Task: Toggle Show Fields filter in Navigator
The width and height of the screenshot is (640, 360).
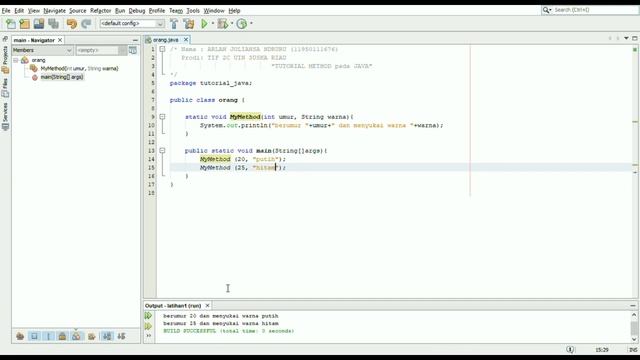Action: click(x=34, y=336)
